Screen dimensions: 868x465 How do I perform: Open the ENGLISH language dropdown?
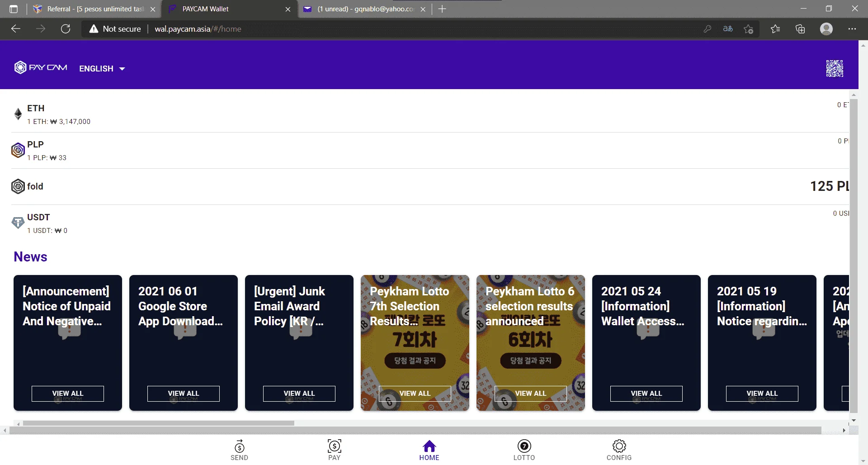(102, 69)
